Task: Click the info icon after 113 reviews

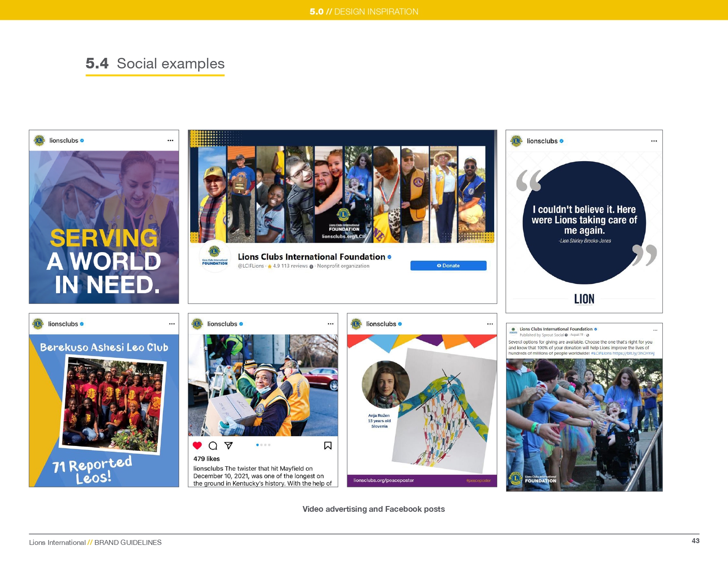Action: [x=311, y=266]
